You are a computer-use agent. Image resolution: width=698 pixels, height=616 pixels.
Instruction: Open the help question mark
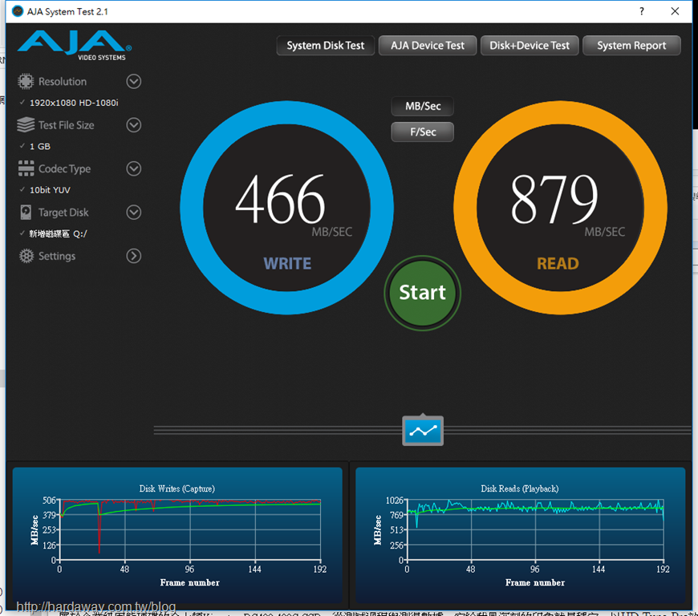point(642,11)
